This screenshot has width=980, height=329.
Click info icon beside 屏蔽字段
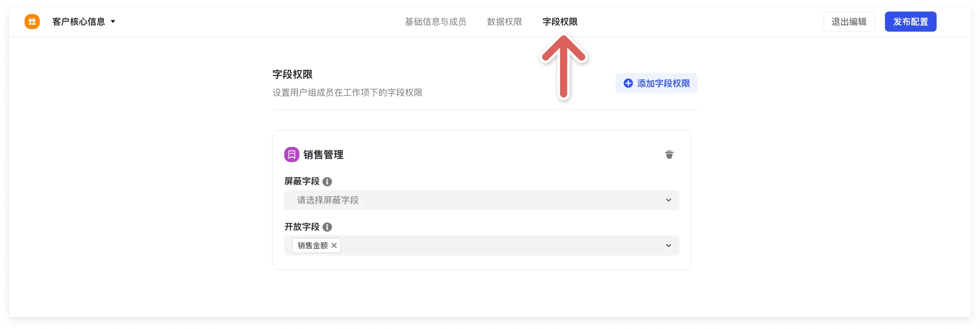coord(327,182)
